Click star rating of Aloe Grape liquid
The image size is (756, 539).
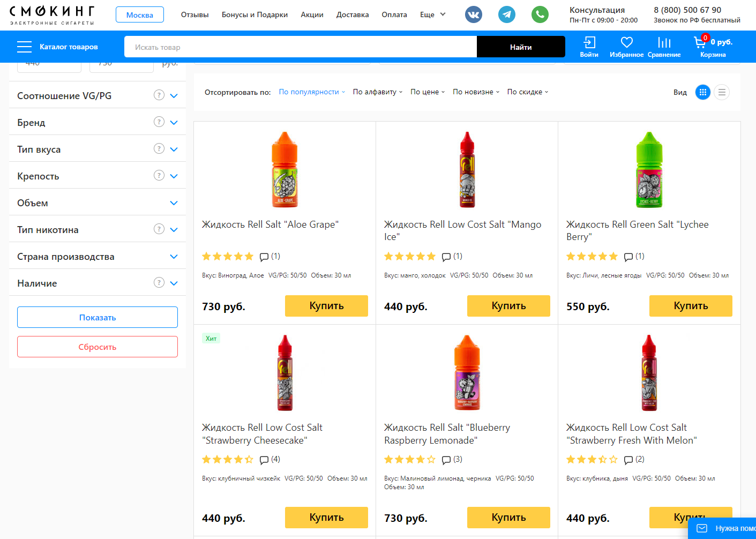coord(228,256)
